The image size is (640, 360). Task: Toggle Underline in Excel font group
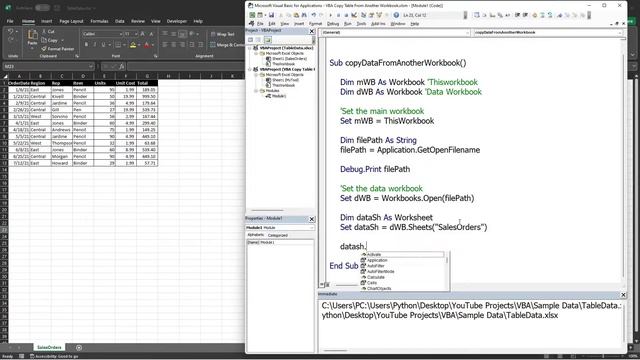[x=103, y=44]
